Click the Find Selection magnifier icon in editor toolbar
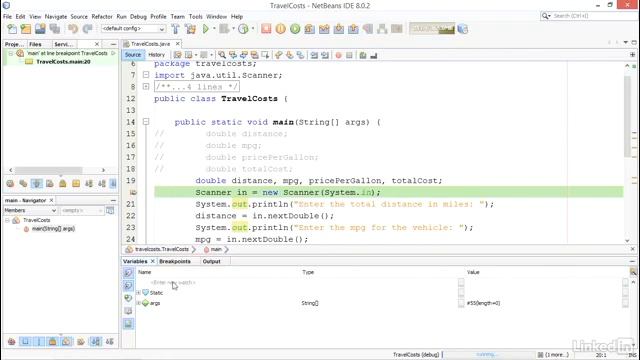The height and width of the screenshot is (360, 640). point(222,55)
